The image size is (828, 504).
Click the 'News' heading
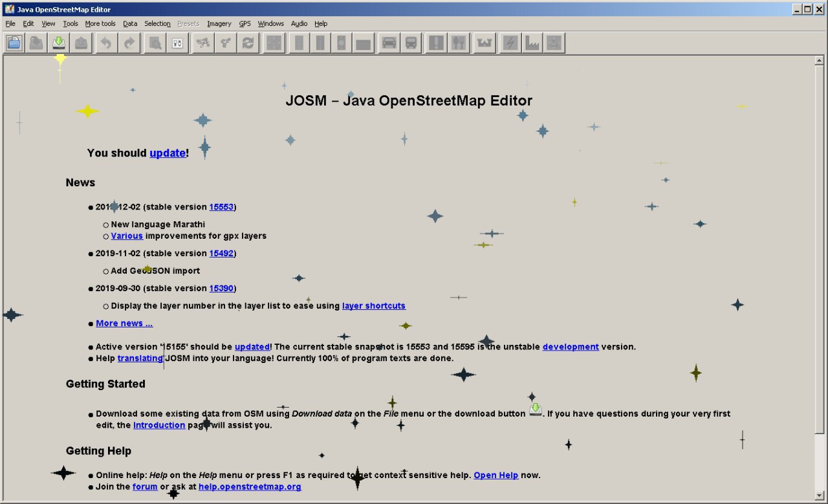80,183
